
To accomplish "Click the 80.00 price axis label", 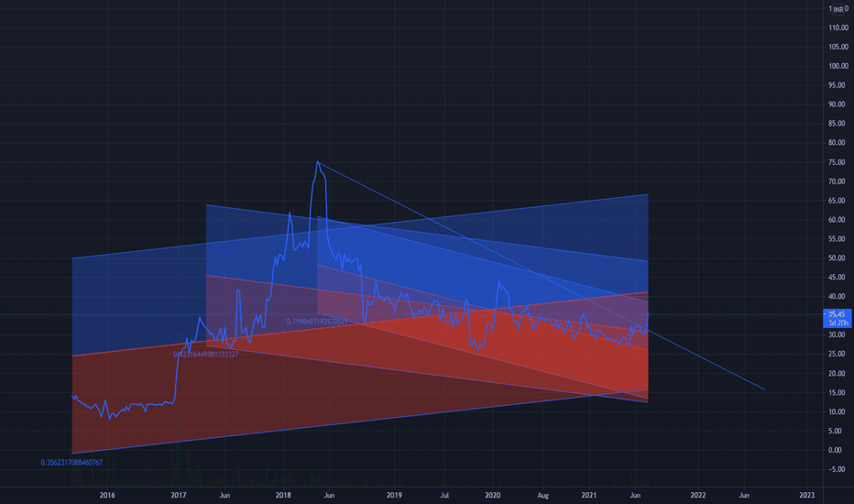I will [x=837, y=143].
